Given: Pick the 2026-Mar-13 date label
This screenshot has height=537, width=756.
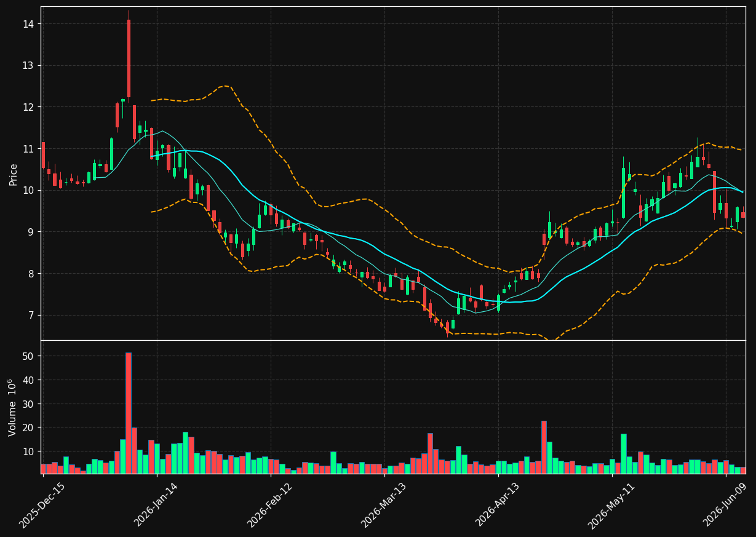Looking at the screenshot, I should (x=384, y=505).
